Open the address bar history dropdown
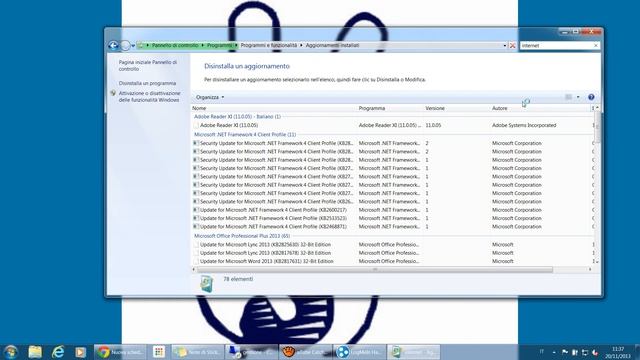The height and width of the screenshot is (360, 640). 505,46
